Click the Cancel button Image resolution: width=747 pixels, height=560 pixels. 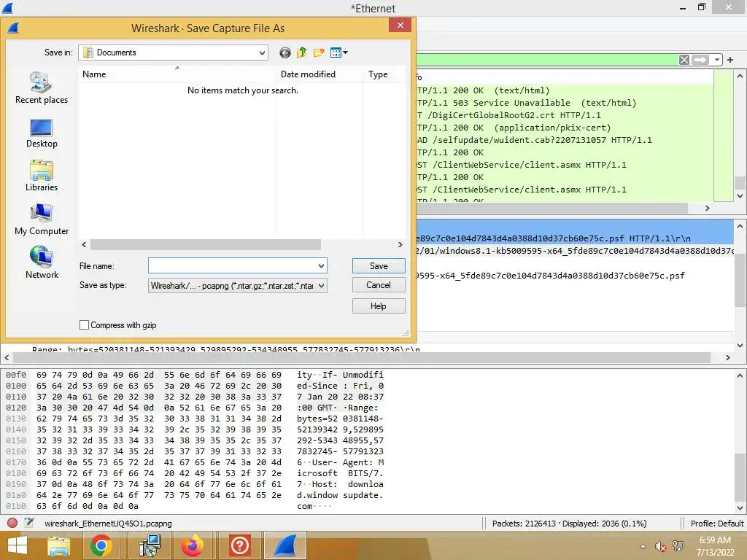point(379,285)
